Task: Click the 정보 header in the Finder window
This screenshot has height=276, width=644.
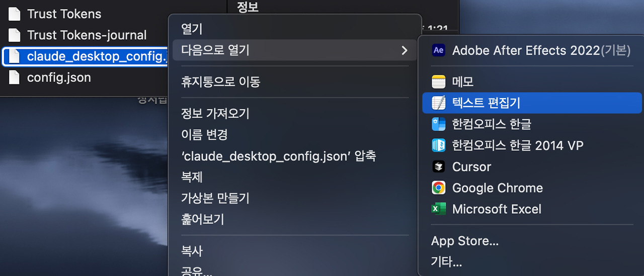Action: click(248, 7)
